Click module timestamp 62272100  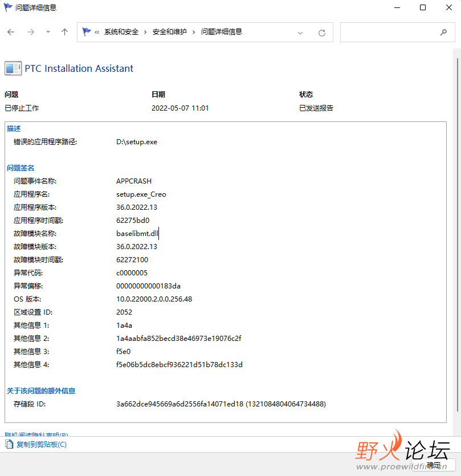pyautogui.click(x=132, y=260)
